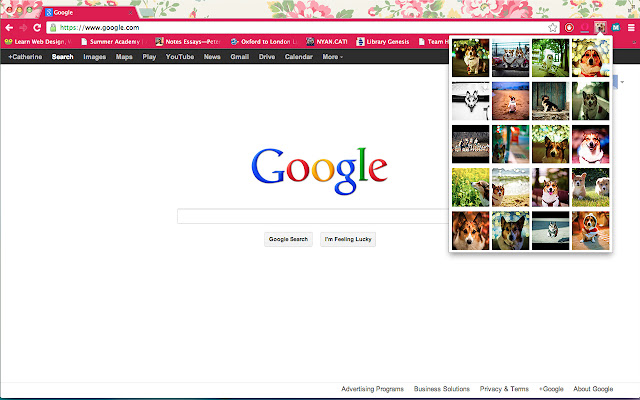Screen dimensions: 640x400
Task: Click the red circular extension icon
Action: coord(569,27)
